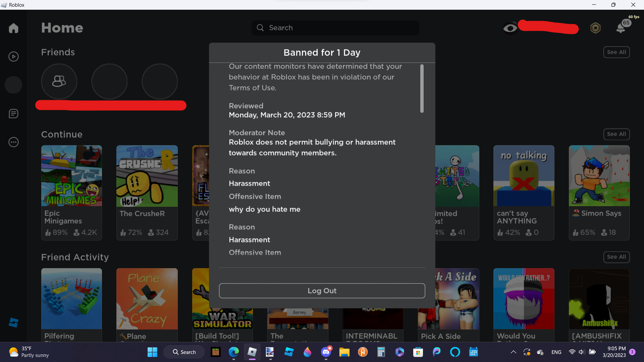Open Discord from the Windows taskbar
Image resolution: width=644 pixels, height=362 pixels.
pyautogui.click(x=326, y=352)
